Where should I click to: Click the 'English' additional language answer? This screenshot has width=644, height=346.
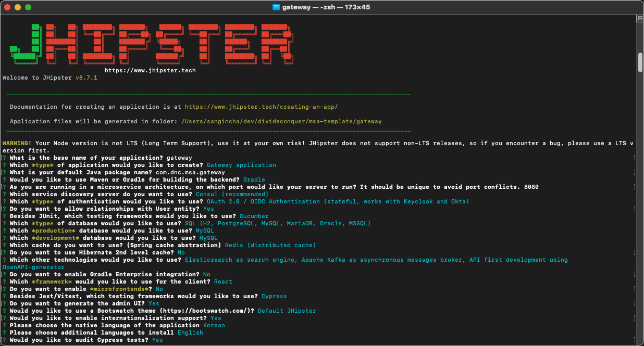click(x=190, y=332)
